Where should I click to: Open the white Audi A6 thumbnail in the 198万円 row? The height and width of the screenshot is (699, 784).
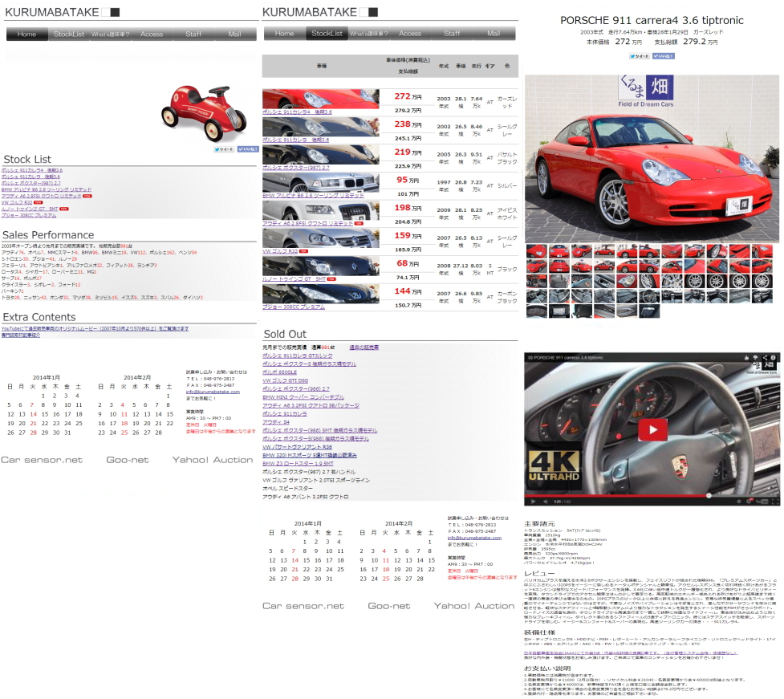point(320,210)
